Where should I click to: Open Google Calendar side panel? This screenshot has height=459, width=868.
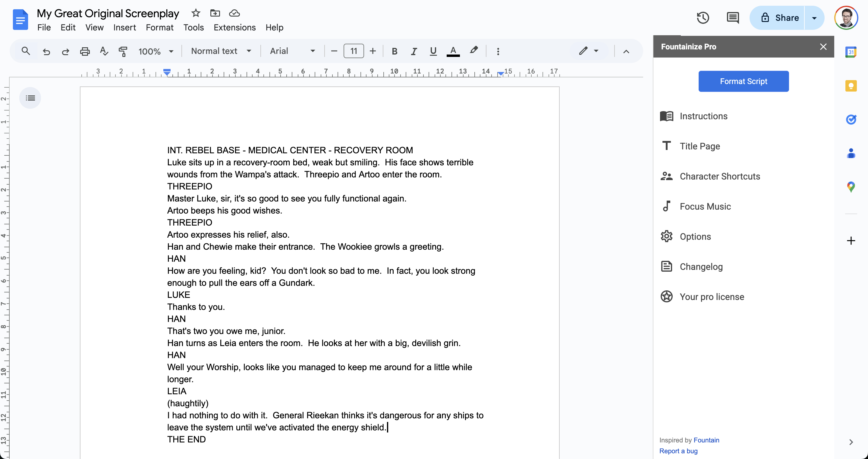click(851, 52)
